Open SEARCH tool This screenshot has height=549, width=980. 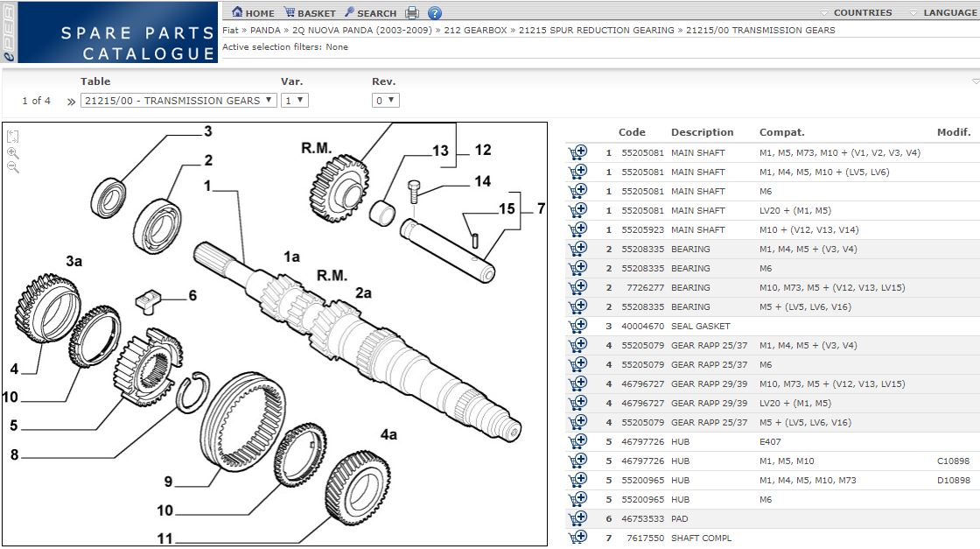coord(370,12)
